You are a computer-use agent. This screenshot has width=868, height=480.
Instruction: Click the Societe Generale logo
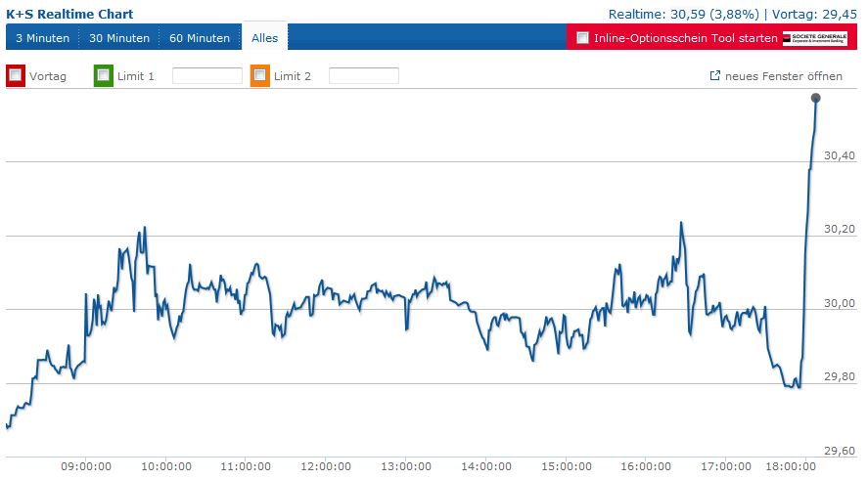(x=820, y=38)
